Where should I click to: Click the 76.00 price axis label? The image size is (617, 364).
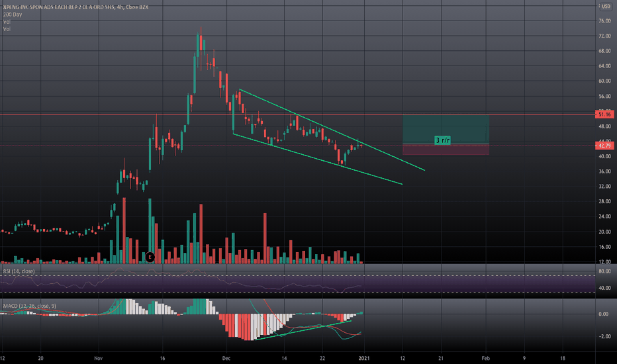[x=604, y=21]
